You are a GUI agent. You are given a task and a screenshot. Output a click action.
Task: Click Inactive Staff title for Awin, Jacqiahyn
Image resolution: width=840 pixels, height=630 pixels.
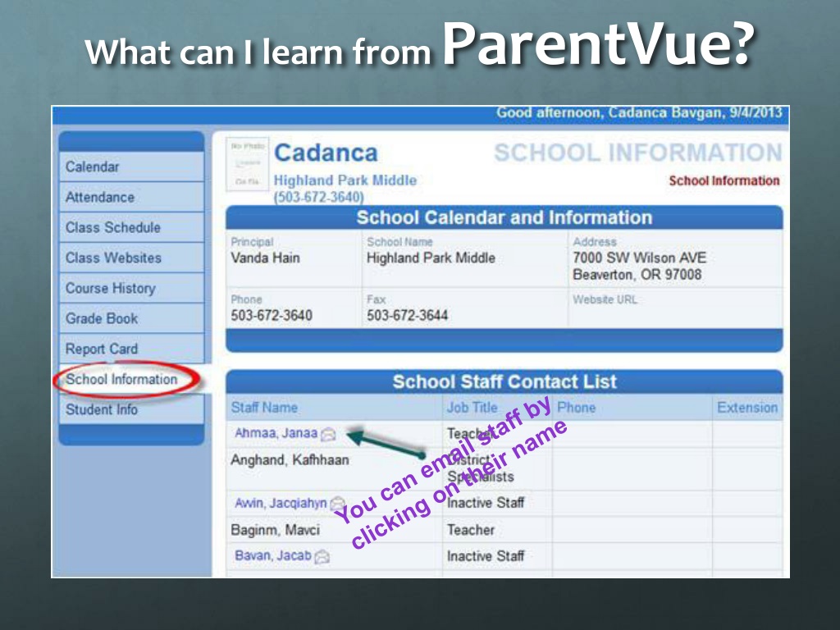(x=486, y=503)
